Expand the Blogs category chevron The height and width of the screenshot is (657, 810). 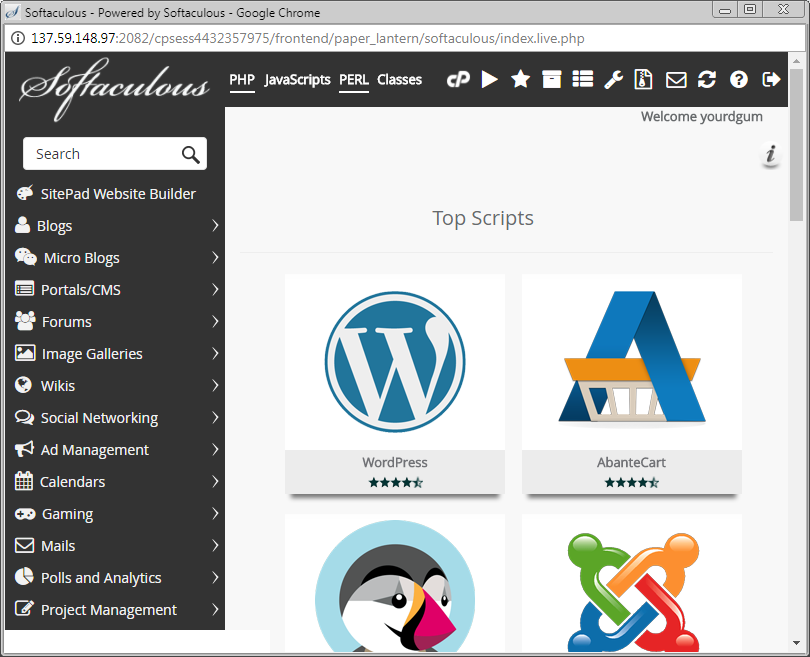pyautogui.click(x=215, y=225)
